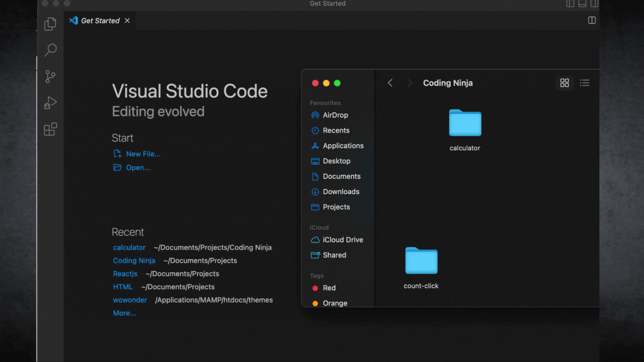Select the calculator folder in Finder
Image resolution: width=644 pixels, height=362 pixels.
(465, 130)
